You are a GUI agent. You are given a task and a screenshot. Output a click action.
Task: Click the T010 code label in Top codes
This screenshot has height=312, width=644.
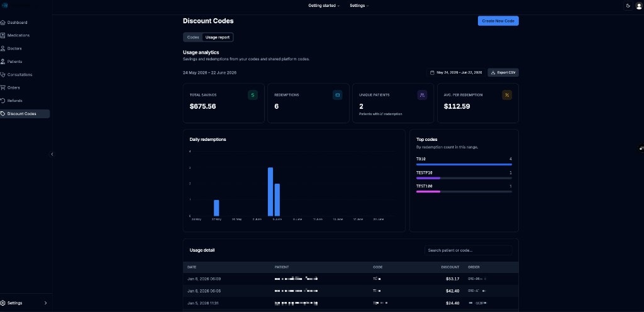(x=421, y=159)
